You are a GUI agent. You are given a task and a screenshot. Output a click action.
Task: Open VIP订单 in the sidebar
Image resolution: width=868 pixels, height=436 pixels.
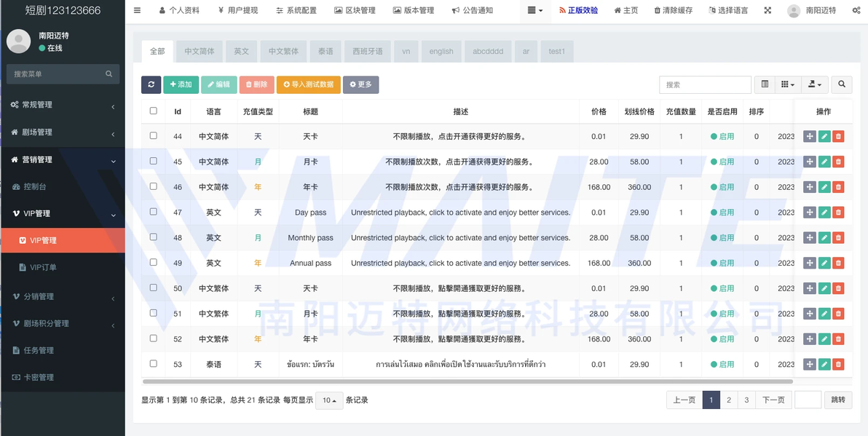pyautogui.click(x=43, y=267)
